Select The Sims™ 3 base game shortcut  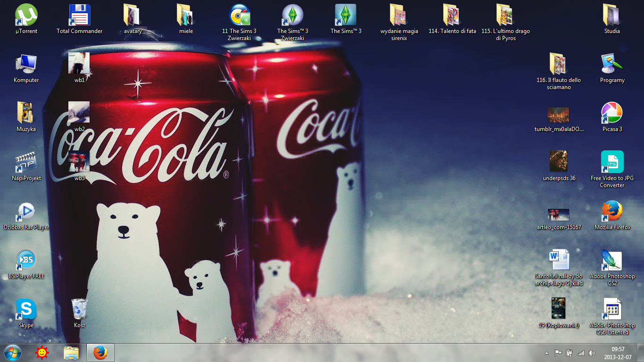[346, 19]
